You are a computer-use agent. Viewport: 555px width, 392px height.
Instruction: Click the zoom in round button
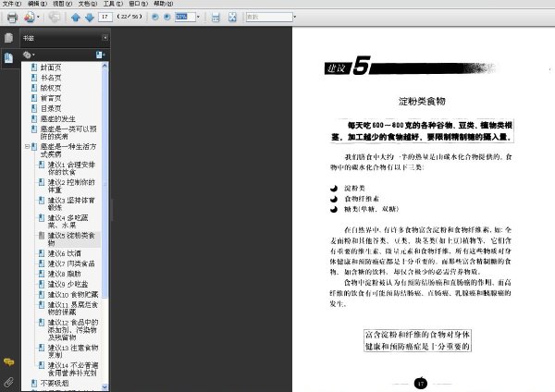167,17
